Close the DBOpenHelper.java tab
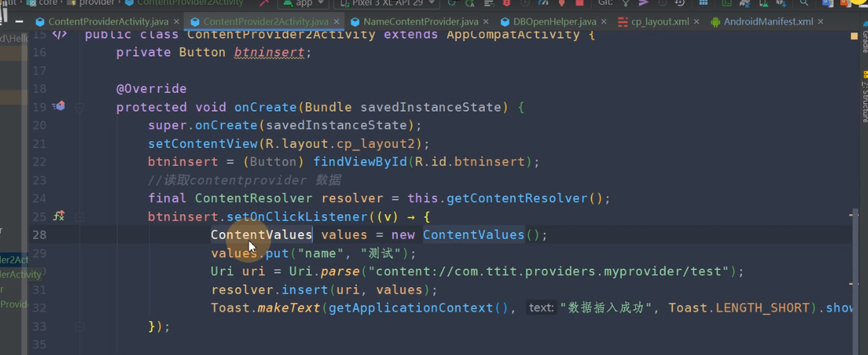This screenshot has height=355, width=868. coord(604,22)
